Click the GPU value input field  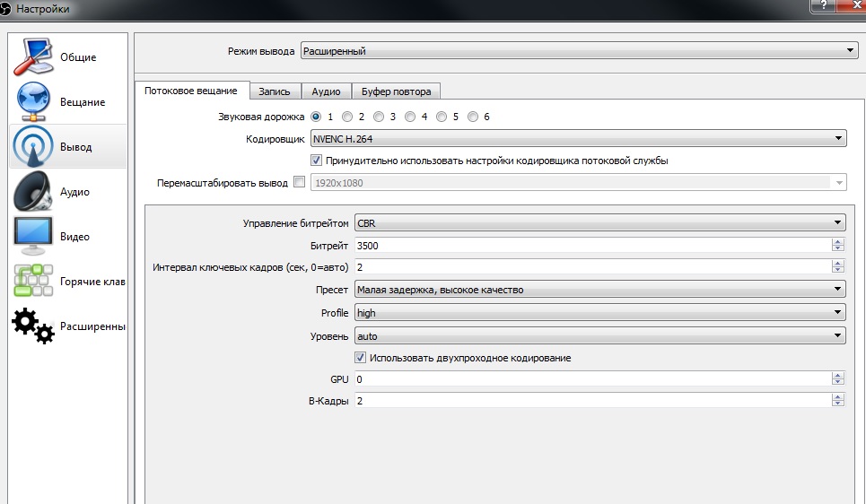point(592,378)
